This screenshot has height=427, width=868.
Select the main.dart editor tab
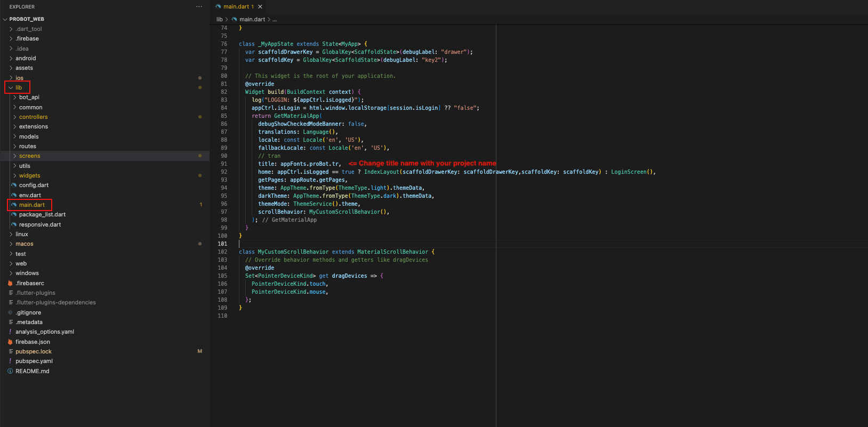pos(236,7)
